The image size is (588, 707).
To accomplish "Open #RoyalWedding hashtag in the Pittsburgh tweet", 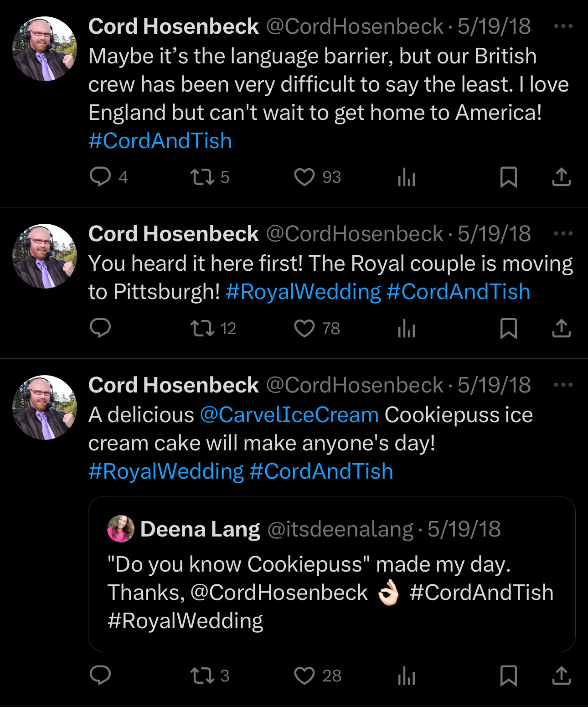I will (303, 292).
